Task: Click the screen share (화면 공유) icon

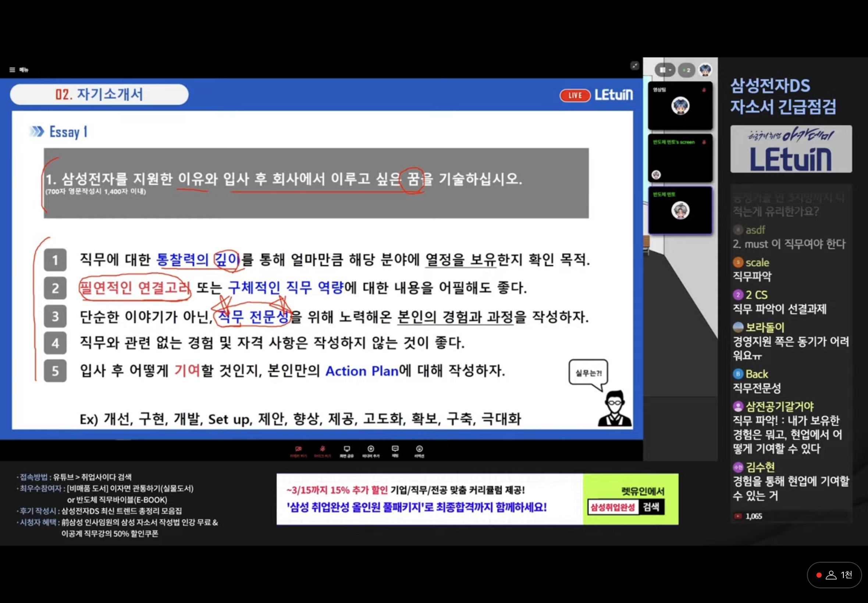Action: (x=346, y=450)
